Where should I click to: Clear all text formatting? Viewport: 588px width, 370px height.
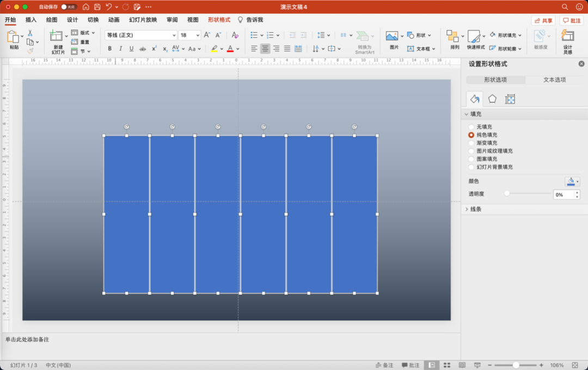235,35
